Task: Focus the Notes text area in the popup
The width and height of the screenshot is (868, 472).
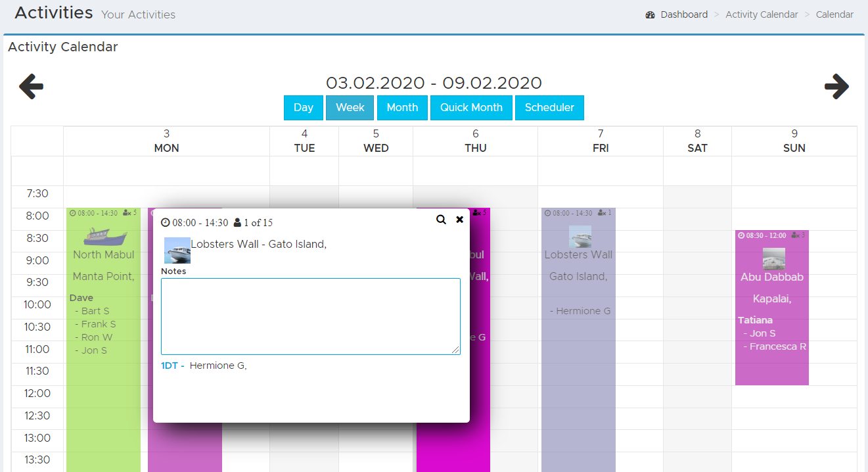Action: click(x=311, y=317)
